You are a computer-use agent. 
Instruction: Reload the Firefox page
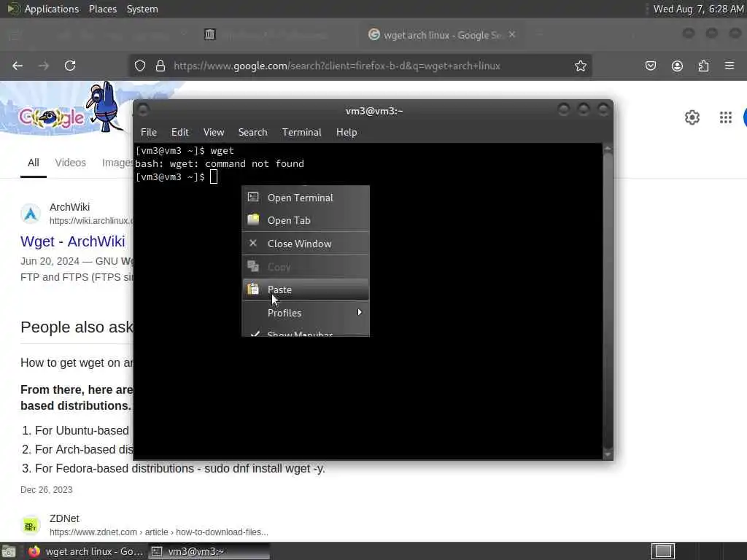point(70,66)
